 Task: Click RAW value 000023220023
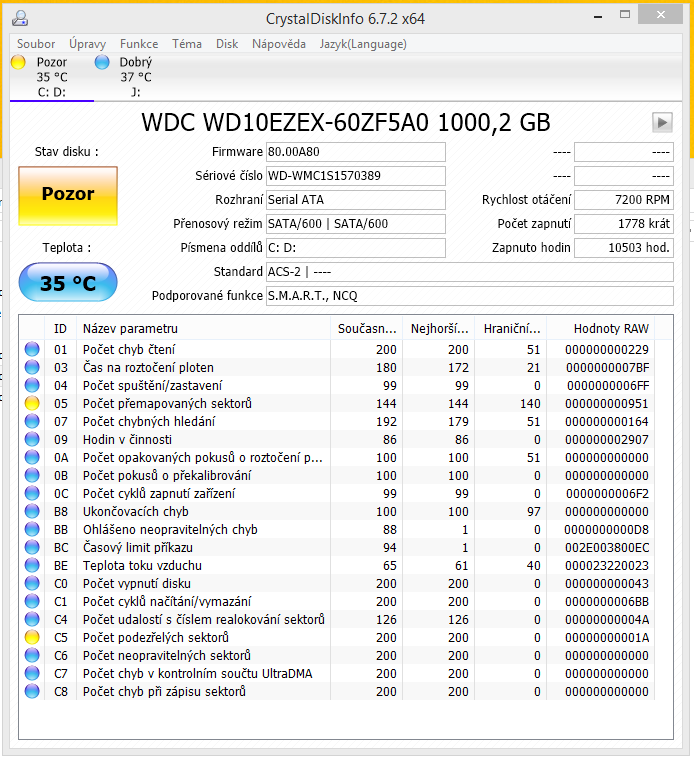606,566
